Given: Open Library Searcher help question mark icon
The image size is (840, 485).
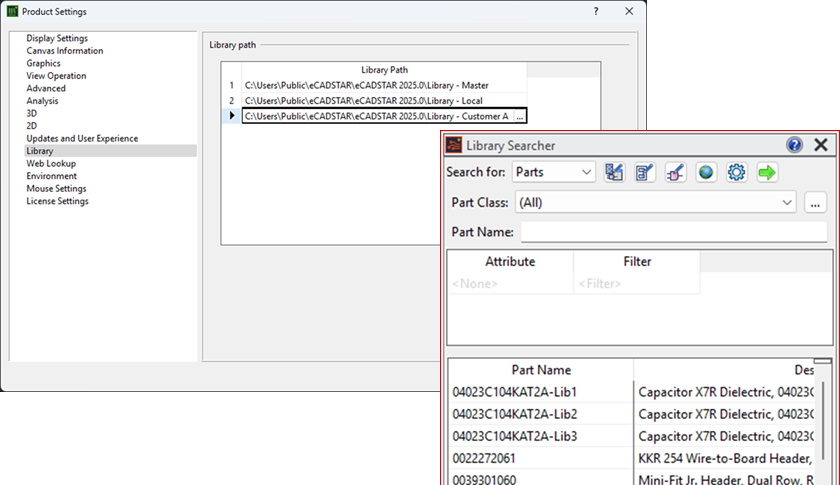Looking at the screenshot, I should click(x=794, y=145).
